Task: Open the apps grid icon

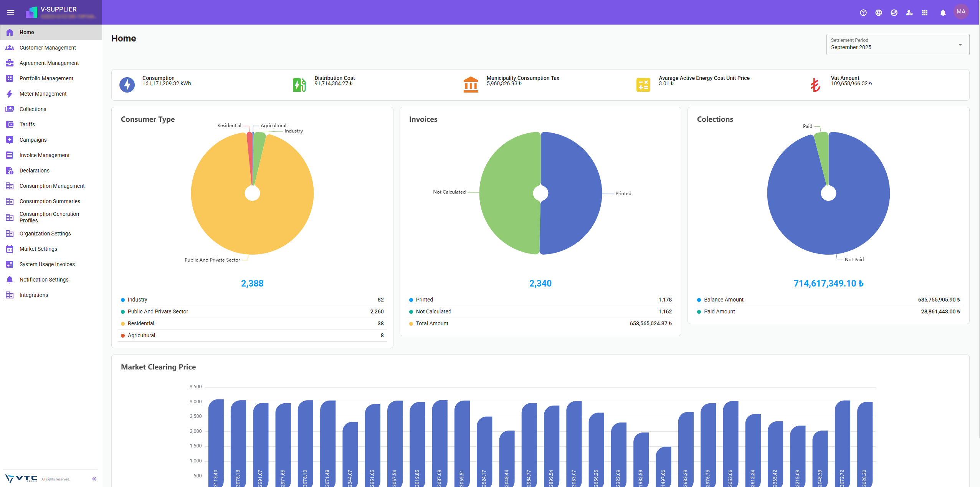Action: tap(924, 13)
